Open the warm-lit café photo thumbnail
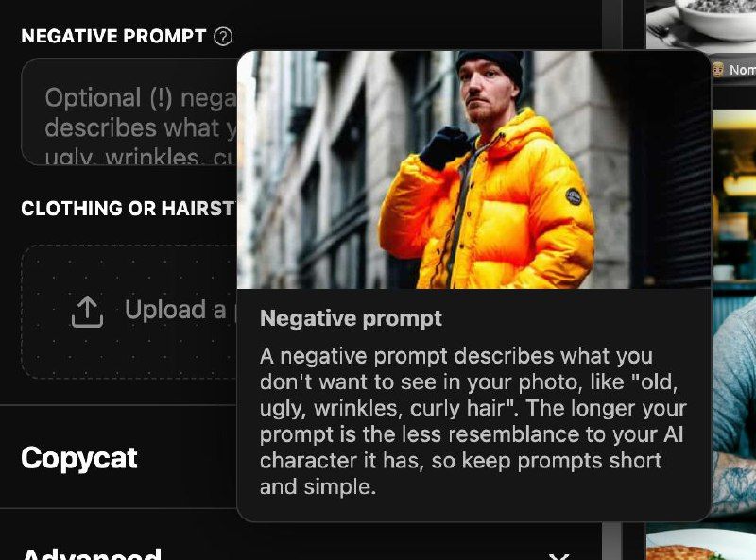 (x=734, y=197)
